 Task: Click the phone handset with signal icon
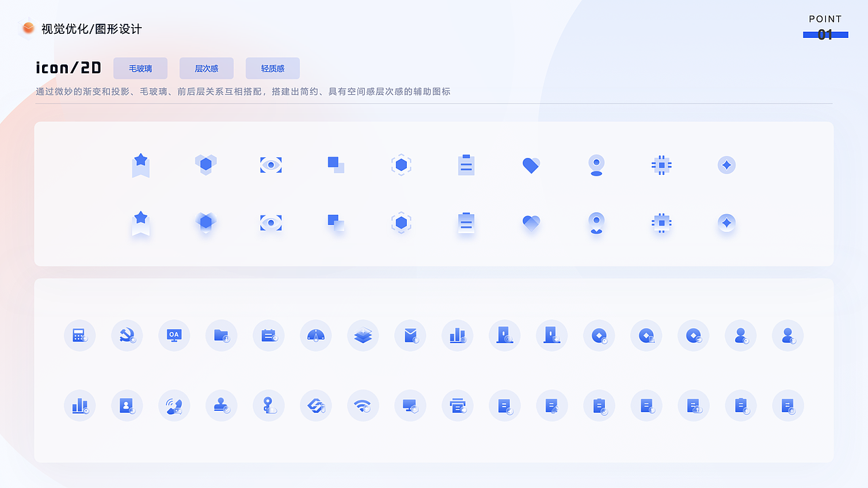[x=174, y=405]
